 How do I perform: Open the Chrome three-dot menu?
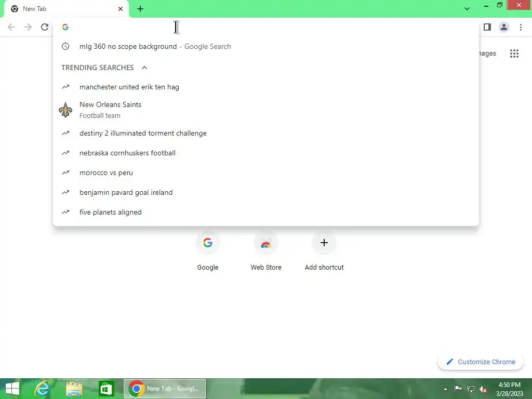(521, 27)
